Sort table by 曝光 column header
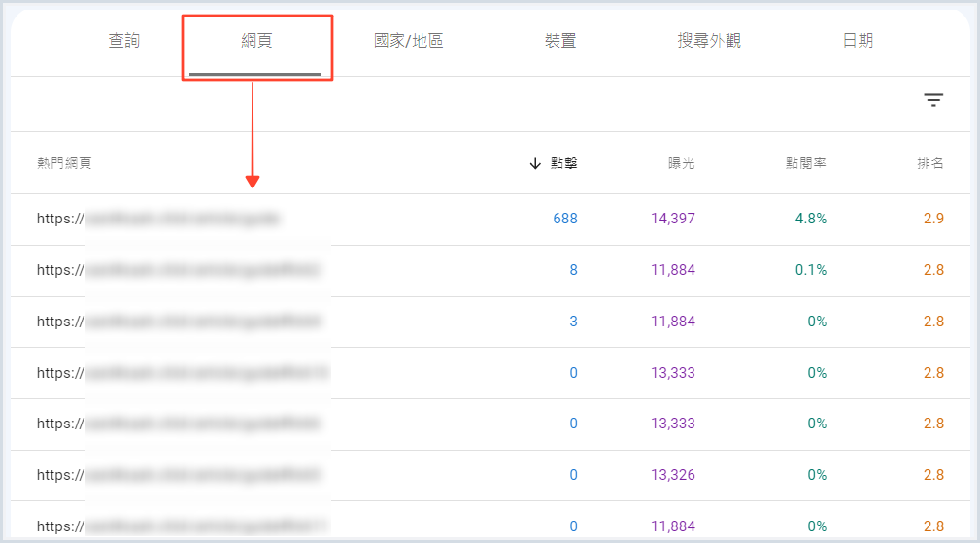The width and height of the screenshot is (980, 543). click(681, 163)
